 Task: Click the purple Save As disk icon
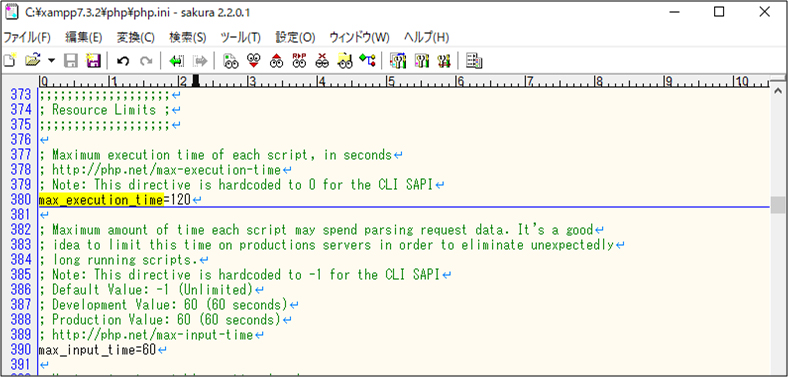coord(93,61)
